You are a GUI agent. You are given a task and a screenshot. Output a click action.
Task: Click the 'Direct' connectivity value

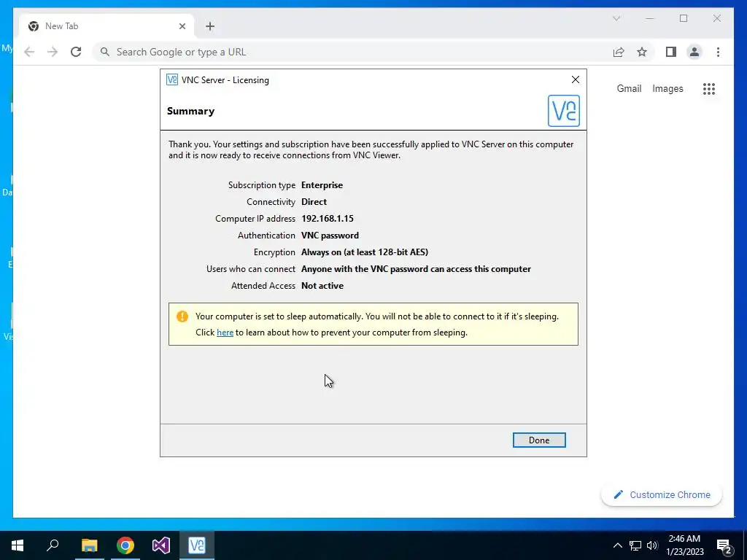click(x=314, y=202)
